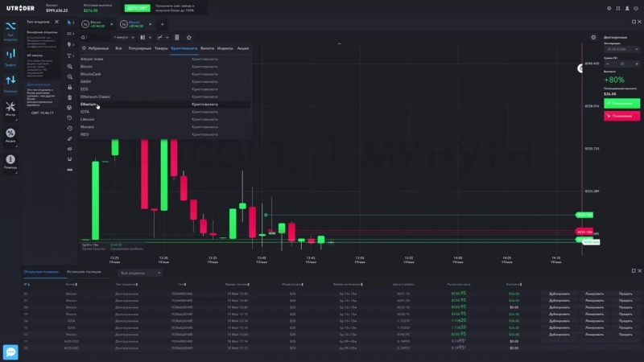The height and width of the screenshot is (362, 644).
Task: Toggle the eye hide-drawings icon
Action: point(69,149)
